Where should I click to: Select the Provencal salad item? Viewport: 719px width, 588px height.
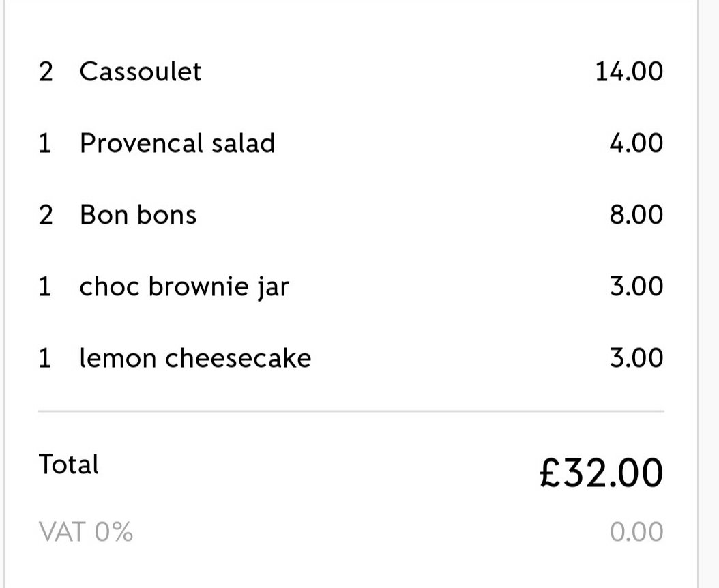[177, 143]
